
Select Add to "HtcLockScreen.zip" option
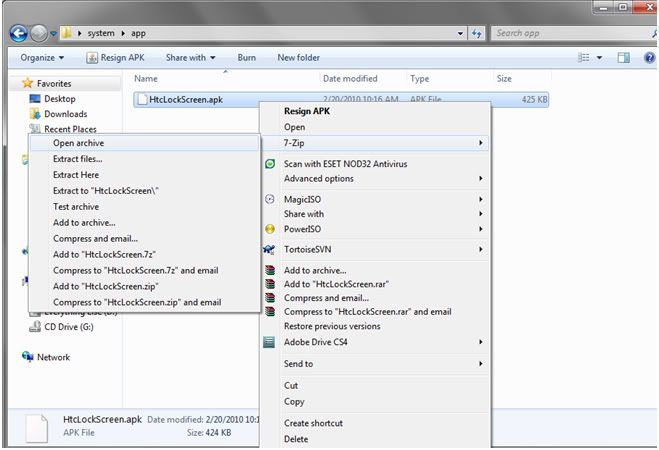[105, 286]
